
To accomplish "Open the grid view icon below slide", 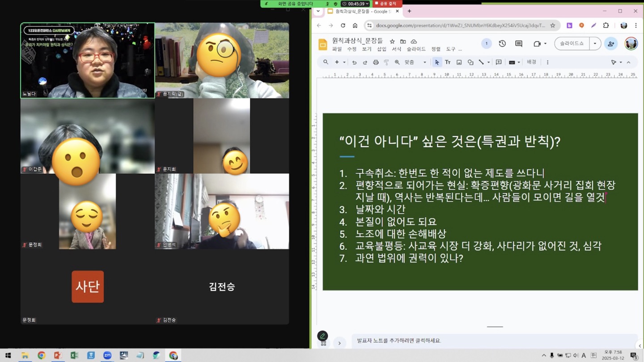I will tap(323, 344).
